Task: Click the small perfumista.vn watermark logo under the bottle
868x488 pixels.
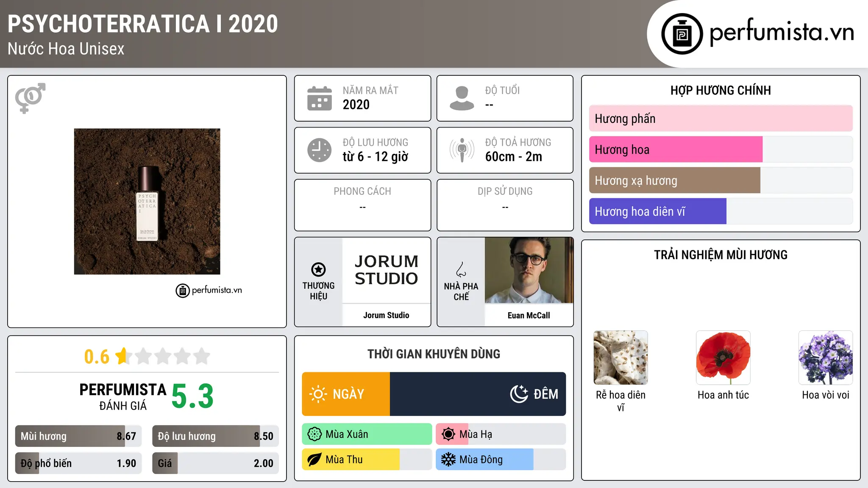Action: [209, 291]
